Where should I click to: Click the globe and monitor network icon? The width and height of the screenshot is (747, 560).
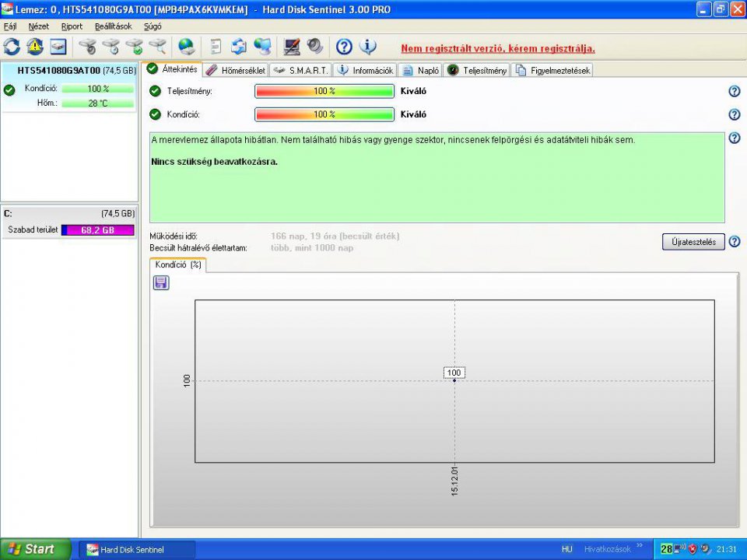pos(262,47)
